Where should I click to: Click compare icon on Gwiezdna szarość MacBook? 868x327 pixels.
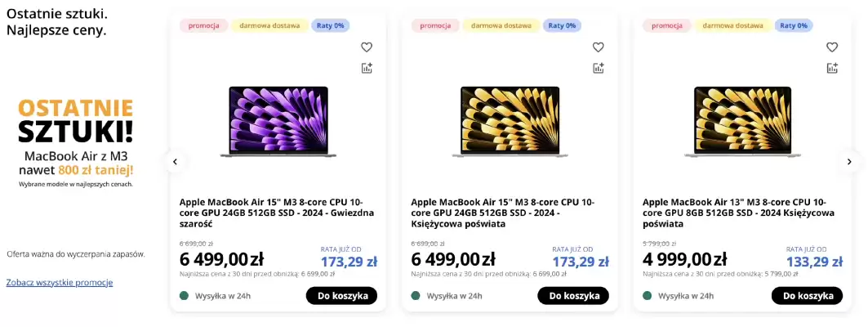pos(367,68)
